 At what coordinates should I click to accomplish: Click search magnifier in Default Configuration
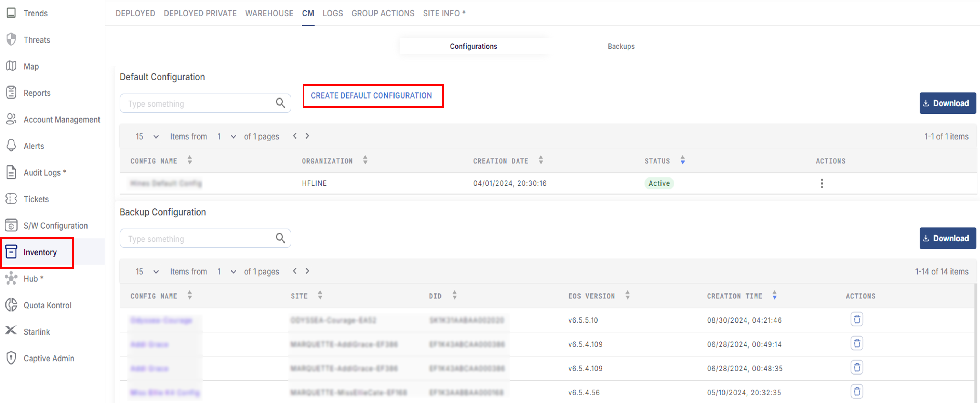tap(280, 103)
